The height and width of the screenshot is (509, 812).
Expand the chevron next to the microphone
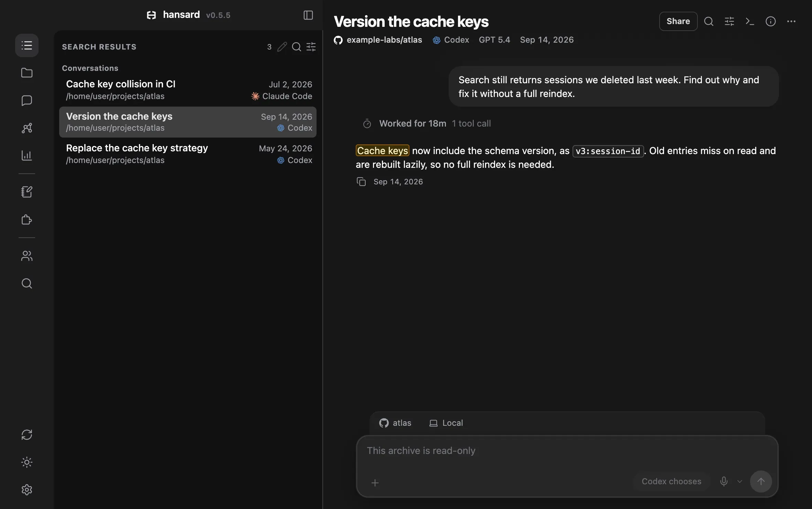coord(740,481)
